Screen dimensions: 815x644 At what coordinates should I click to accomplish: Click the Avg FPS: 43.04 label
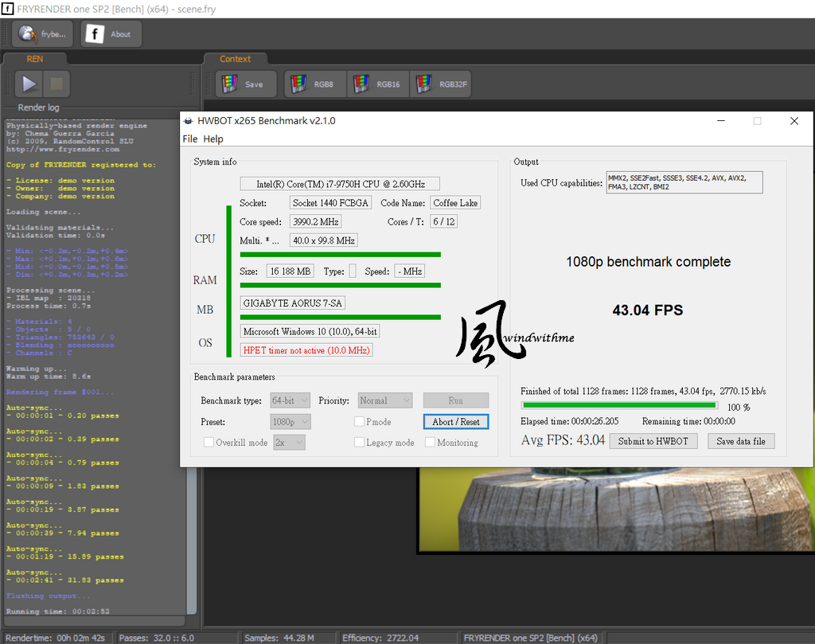(563, 440)
